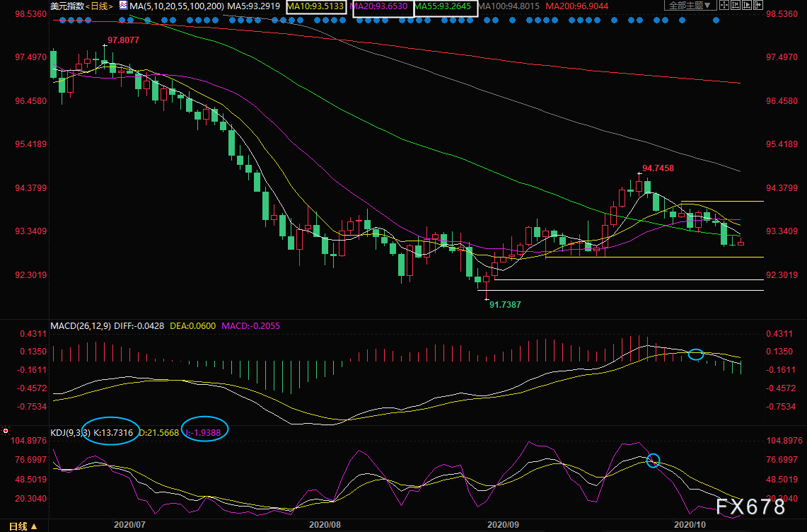Screen dimensions: 807x532
Task: Click the leftmost small icon right of 全部主题
Action: click(x=724, y=6)
